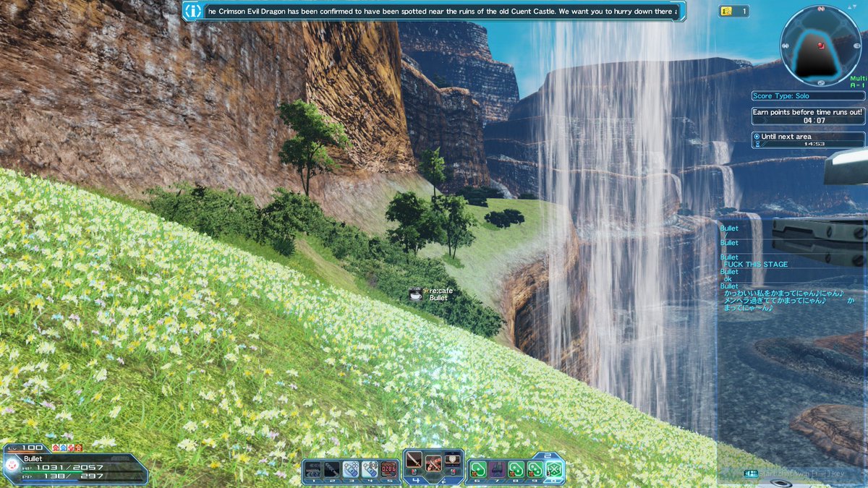Use the bottle item in hotbar slot 4

click(x=370, y=470)
